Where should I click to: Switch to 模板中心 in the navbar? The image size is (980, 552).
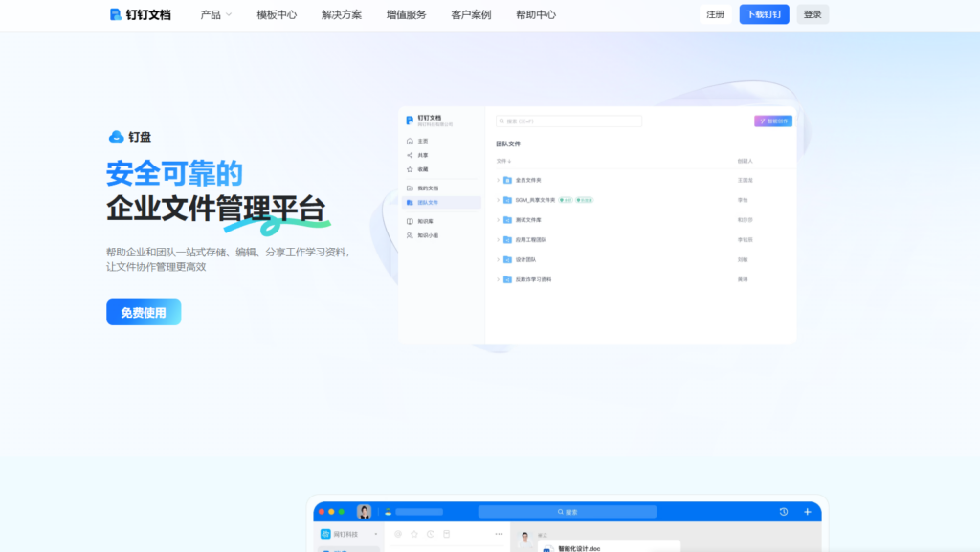(x=275, y=14)
